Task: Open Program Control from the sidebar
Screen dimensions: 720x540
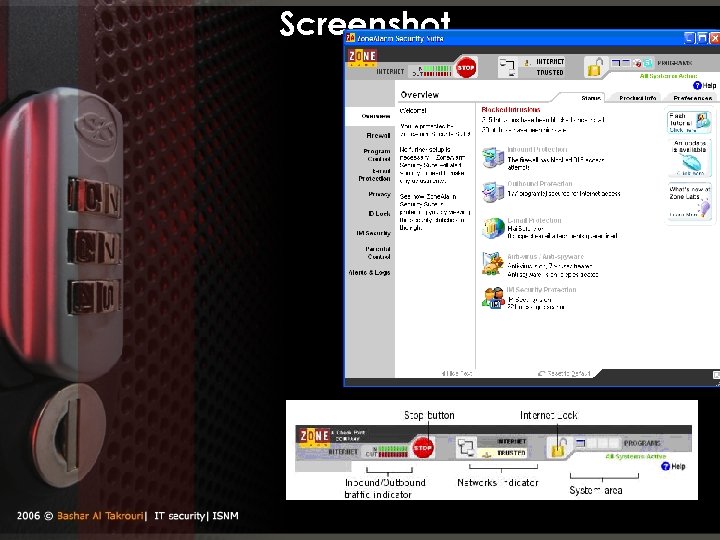Action: (377, 155)
